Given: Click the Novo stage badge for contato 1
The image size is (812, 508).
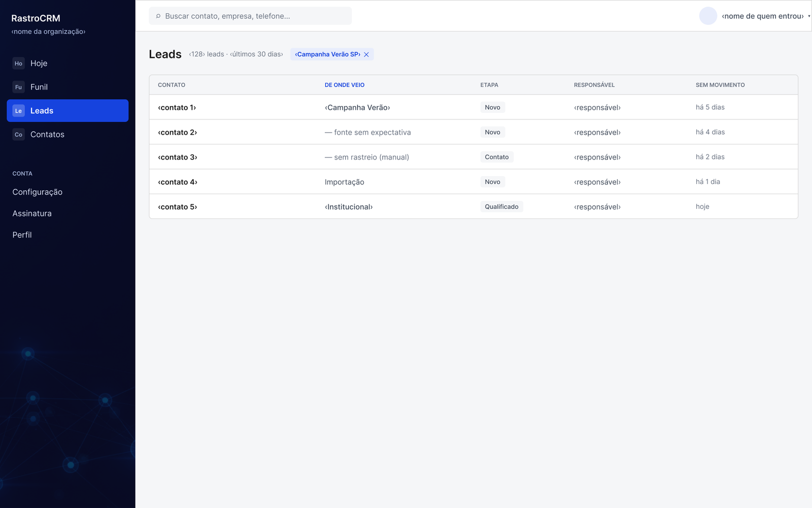Looking at the screenshot, I should pos(492,107).
